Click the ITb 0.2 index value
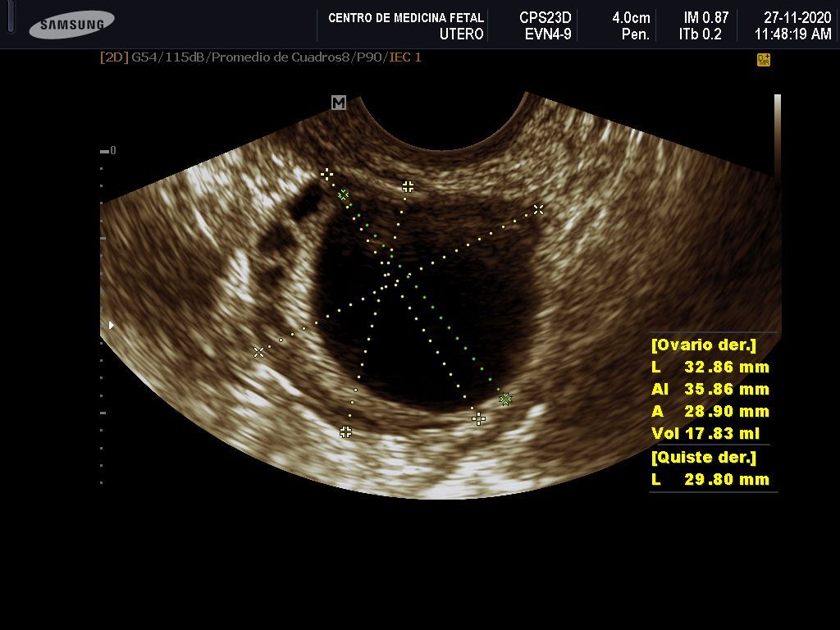Image resolution: width=840 pixels, height=630 pixels. coord(701,34)
